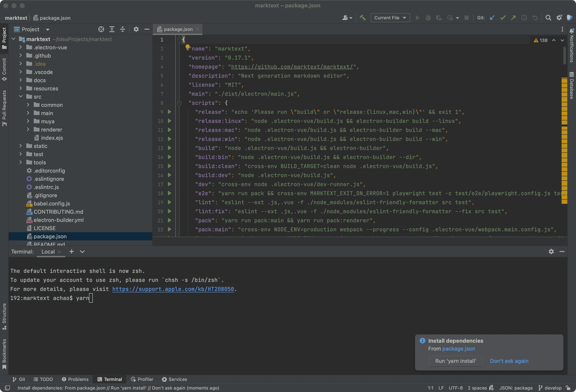This screenshot has height=392, width=576.
Task: Collapse the src folder
Action: [x=21, y=97]
